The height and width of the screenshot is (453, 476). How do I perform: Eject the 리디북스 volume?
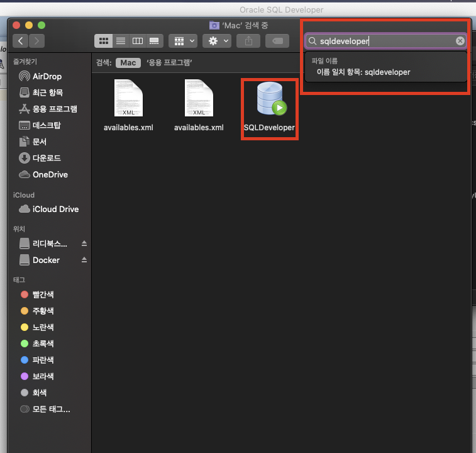coord(84,243)
